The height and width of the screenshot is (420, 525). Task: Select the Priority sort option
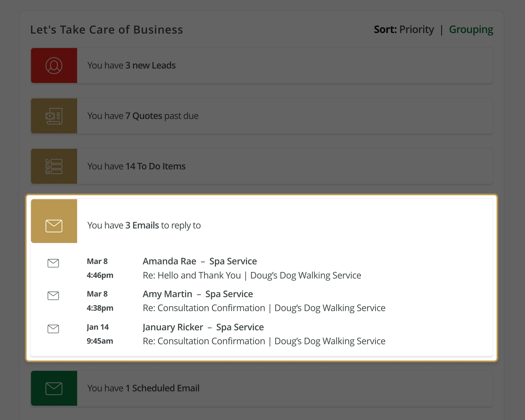pyautogui.click(x=416, y=29)
